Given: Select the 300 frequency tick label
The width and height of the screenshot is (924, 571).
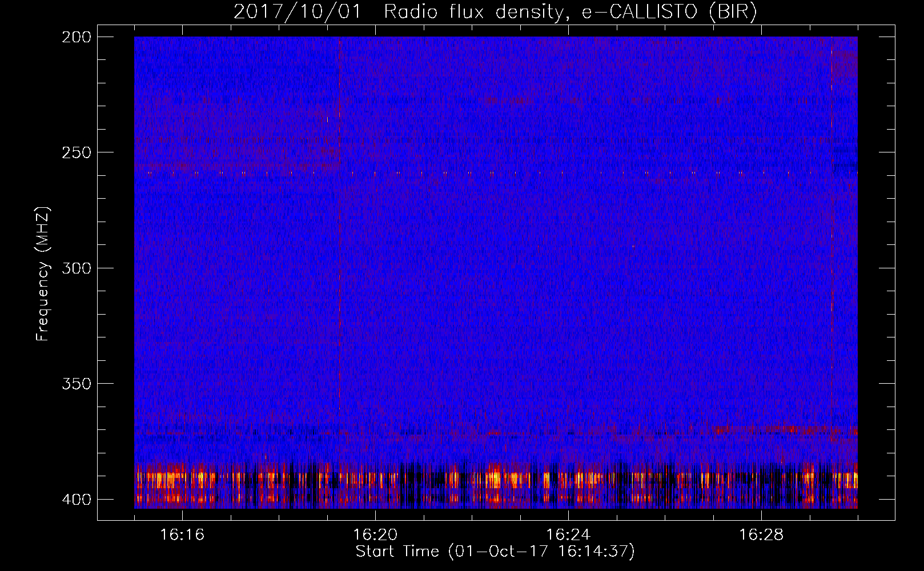Looking at the screenshot, I should [x=76, y=268].
